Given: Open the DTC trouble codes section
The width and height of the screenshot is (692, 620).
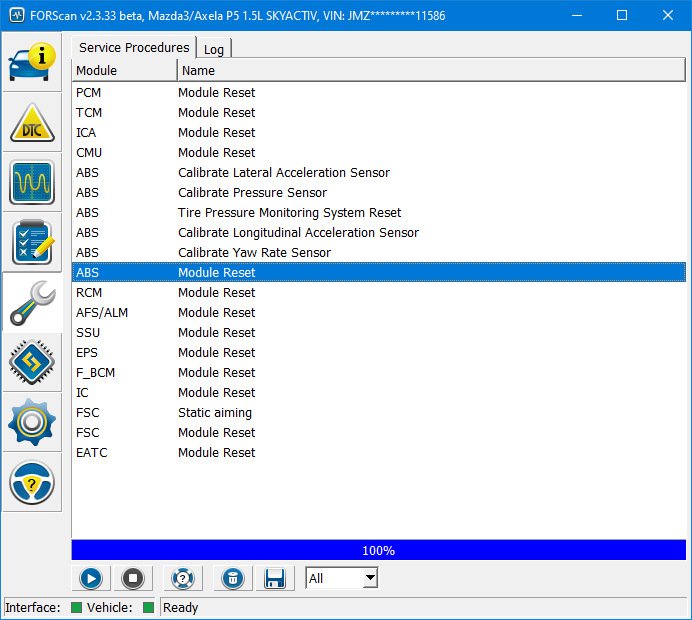Looking at the screenshot, I should [x=32, y=122].
